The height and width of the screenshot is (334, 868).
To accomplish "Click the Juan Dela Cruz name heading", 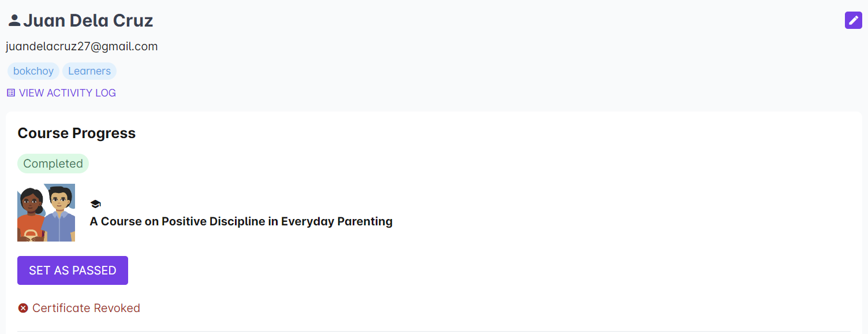I will click(x=88, y=21).
